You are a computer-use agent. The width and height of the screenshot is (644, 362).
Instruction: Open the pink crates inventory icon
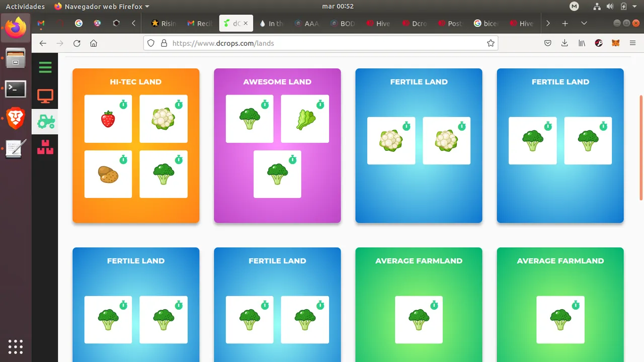coord(45,147)
